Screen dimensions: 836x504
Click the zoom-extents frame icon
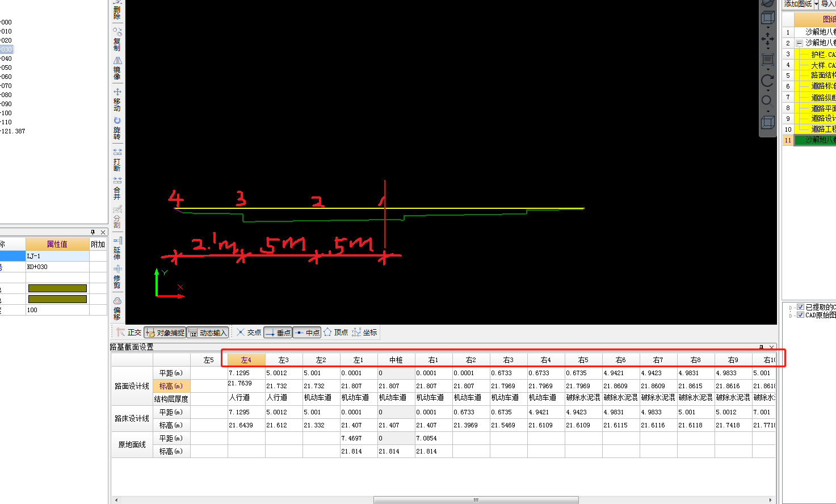pos(767,60)
